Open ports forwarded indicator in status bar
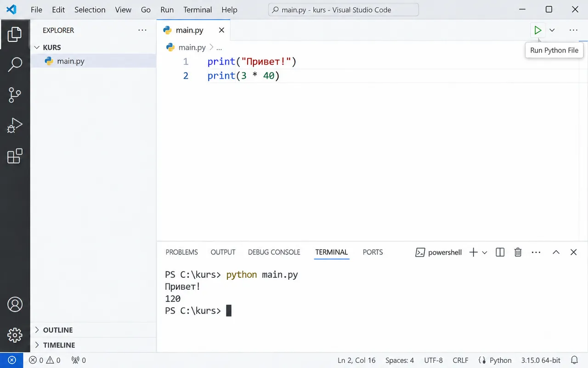 pos(79,360)
